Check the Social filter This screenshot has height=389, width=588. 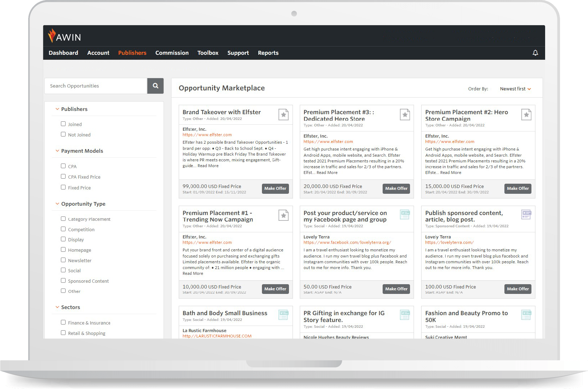tap(63, 270)
